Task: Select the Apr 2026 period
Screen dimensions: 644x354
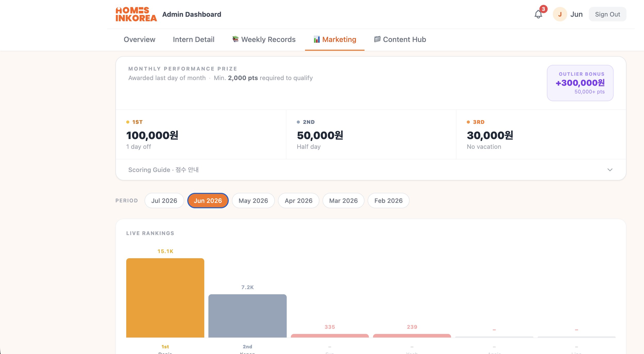Action: 299,201
